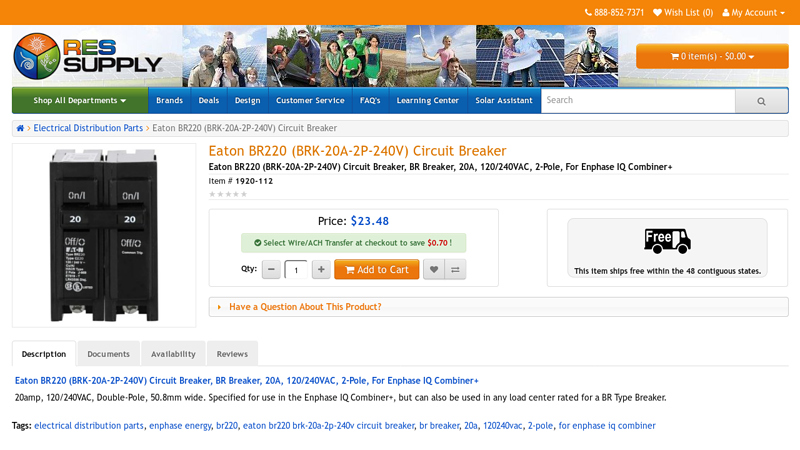Click the free shipping truck icon
The height and width of the screenshot is (450, 800).
(x=667, y=241)
